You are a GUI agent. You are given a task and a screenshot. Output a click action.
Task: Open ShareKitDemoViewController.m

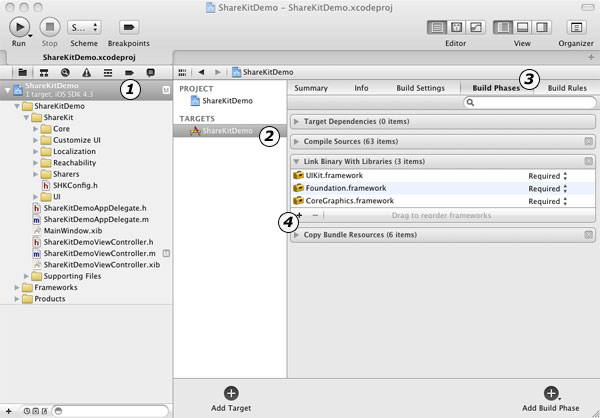(x=94, y=253)
